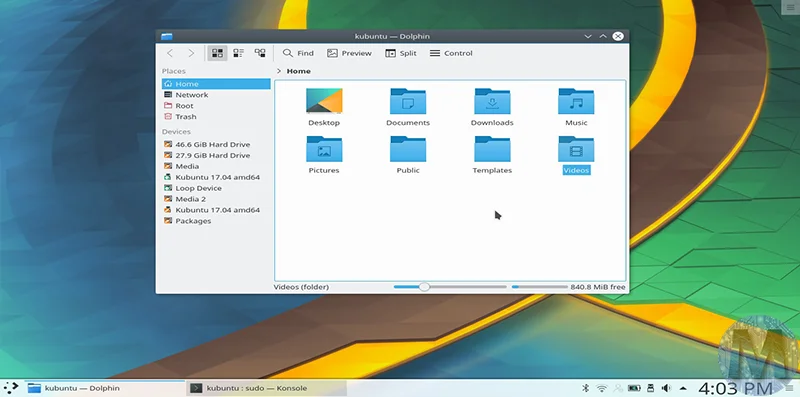800x397 pixels.
Task: Go back with the left arrow
Action: pos(170,53)
